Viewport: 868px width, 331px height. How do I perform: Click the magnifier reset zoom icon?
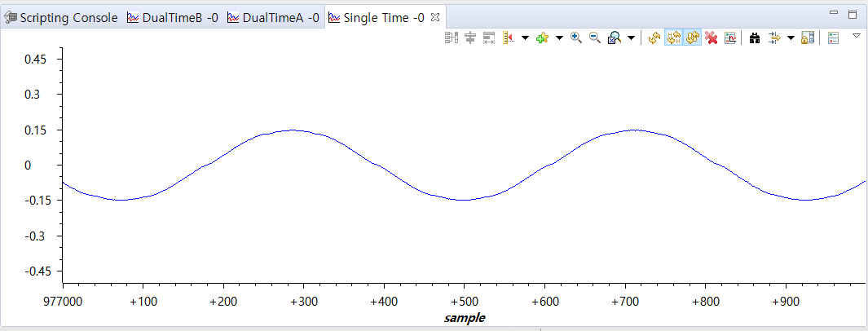614,38
